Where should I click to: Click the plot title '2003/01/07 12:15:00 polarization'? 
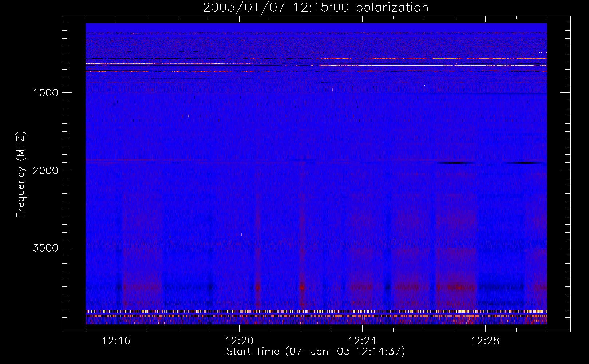coord(316,7)
